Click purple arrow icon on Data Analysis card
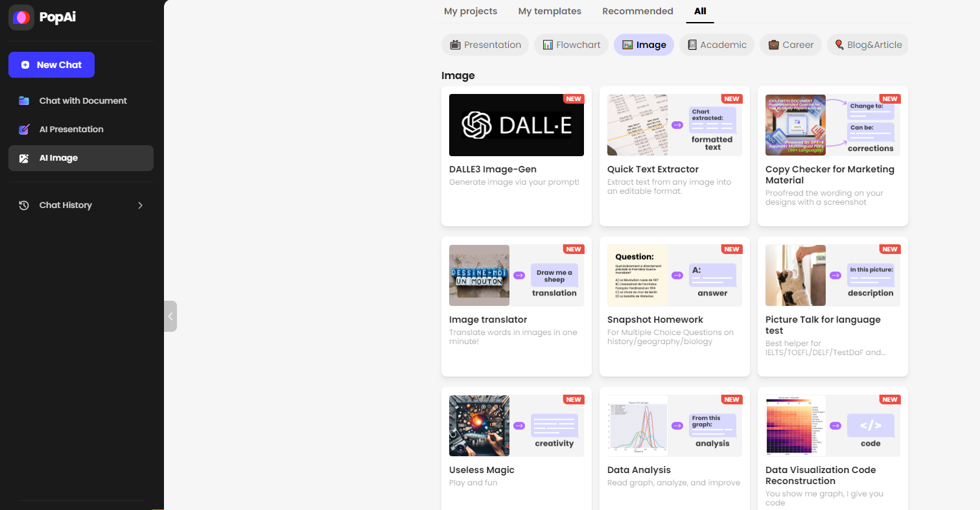980x510 pixels. click(x=677, y=426)
